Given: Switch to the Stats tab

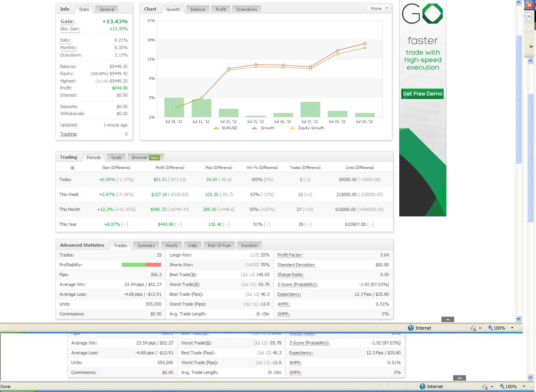Looking at the screenshot, I should point(84,9).
